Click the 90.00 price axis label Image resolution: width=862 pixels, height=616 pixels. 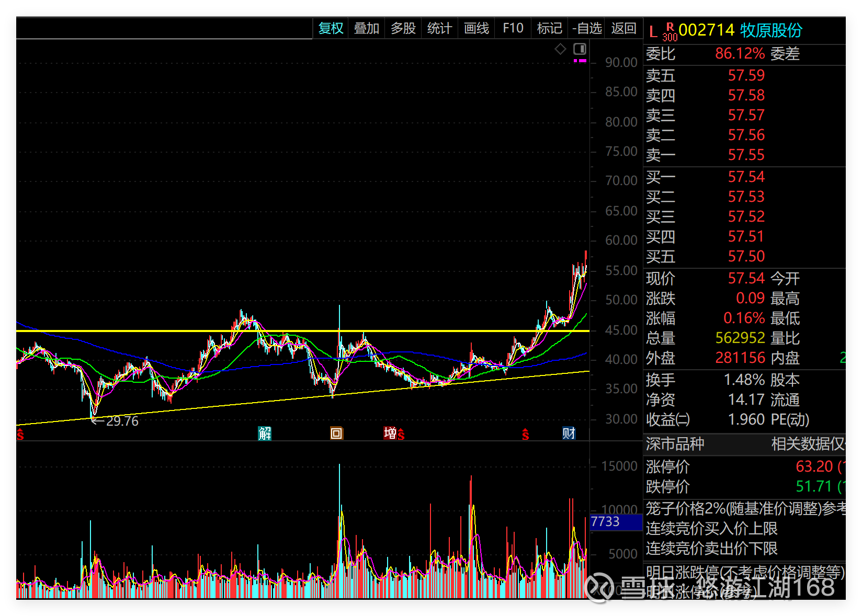click(621, 62)
